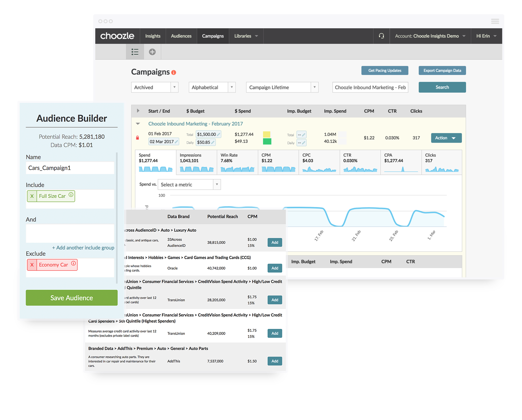The height and width of the screenshot is (420, 522).
Task: Remove Economy Car from Exclude
Action: [32, 265]
